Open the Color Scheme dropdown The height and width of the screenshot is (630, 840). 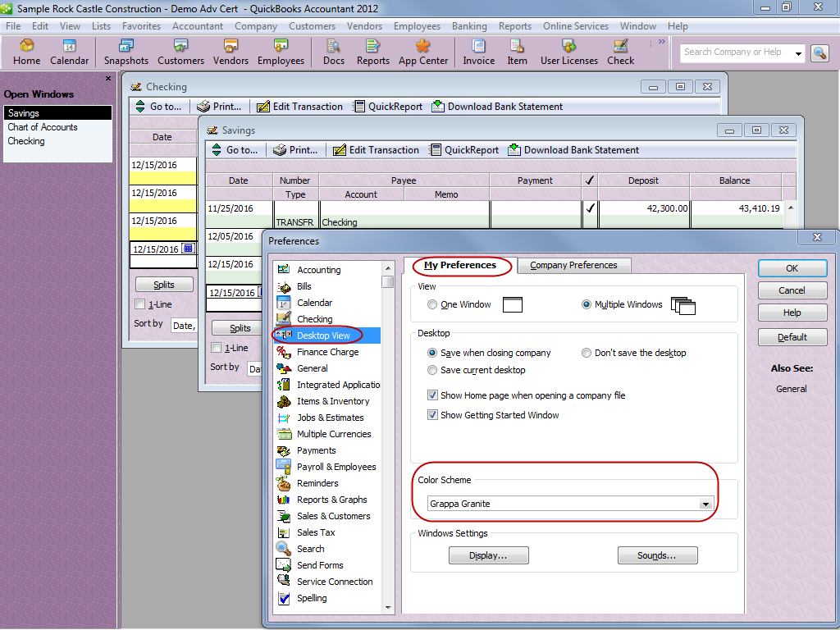[705, 504]
